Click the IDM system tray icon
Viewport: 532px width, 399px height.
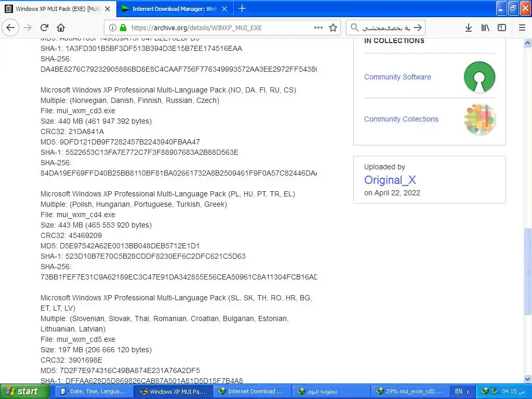tap(485, 392)
